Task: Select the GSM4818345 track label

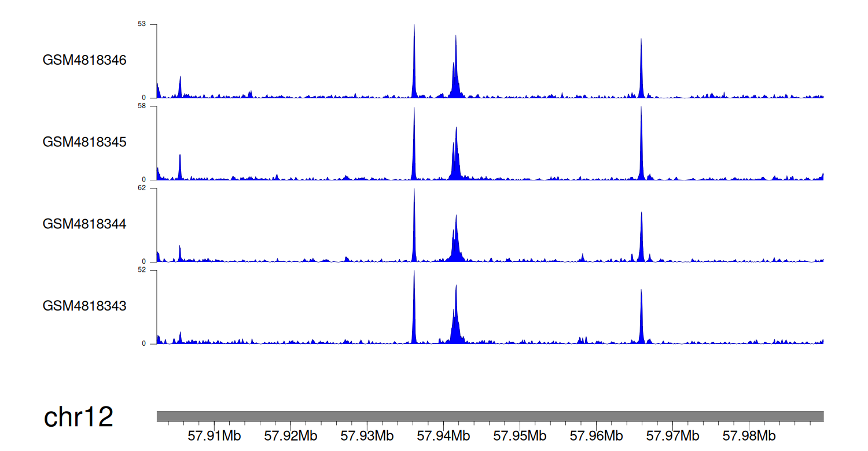Action: pos(84,142)
